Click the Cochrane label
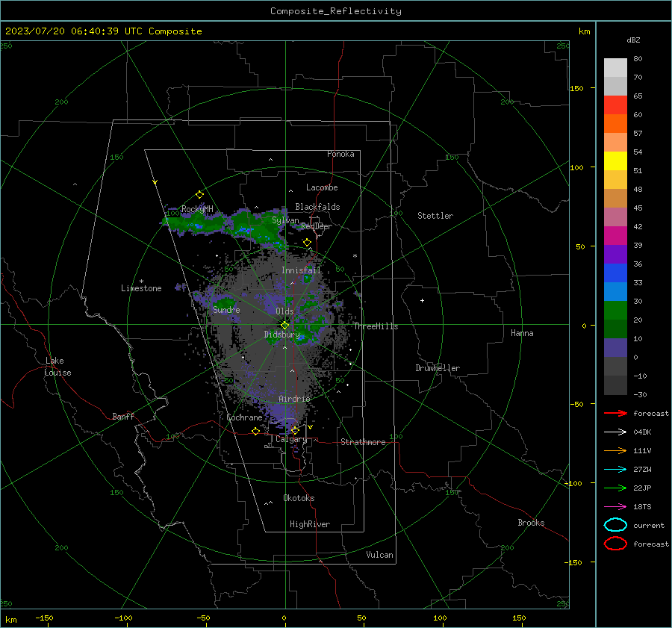Viewport: 672px width, 628px height. tap(244, 417)
